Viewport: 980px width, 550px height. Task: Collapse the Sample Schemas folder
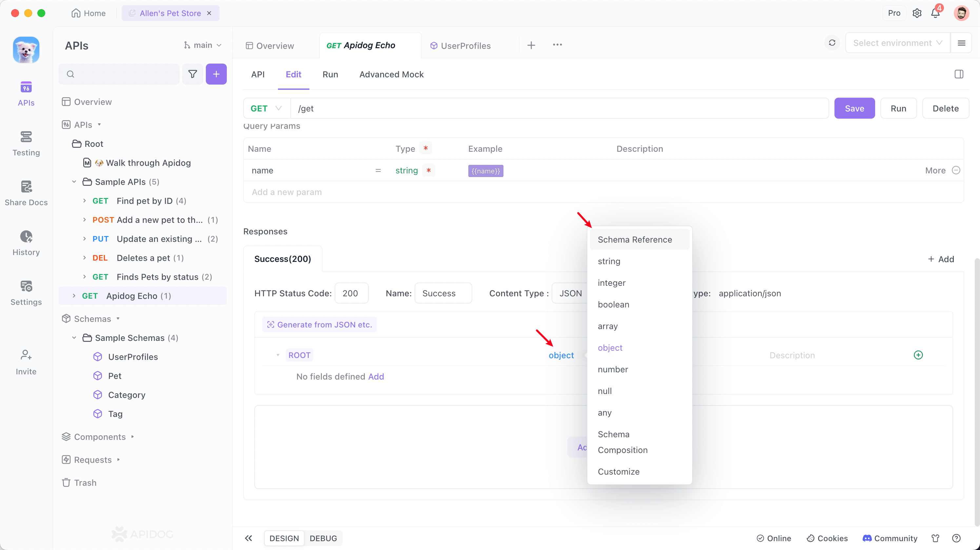(x=74, y=337)
